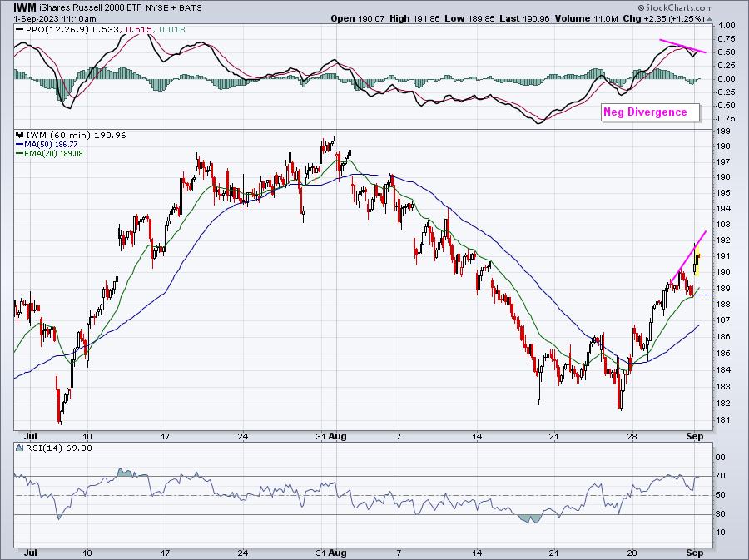Open the StockCharts.com watermark link
The height and width of the screenshot is (560, 749).
tap(675, 7)
